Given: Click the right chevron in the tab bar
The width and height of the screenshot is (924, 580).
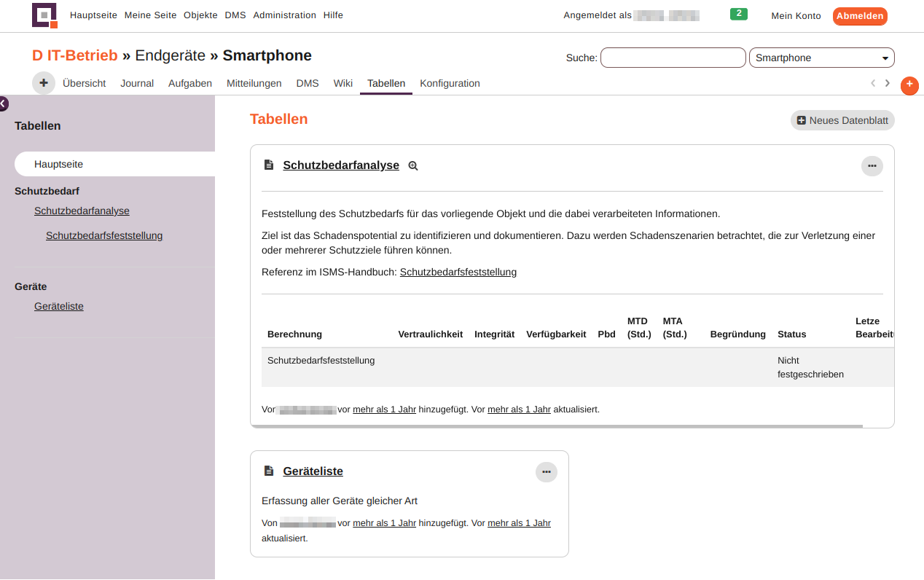Looking at the screenshot, I should [887, 83].
